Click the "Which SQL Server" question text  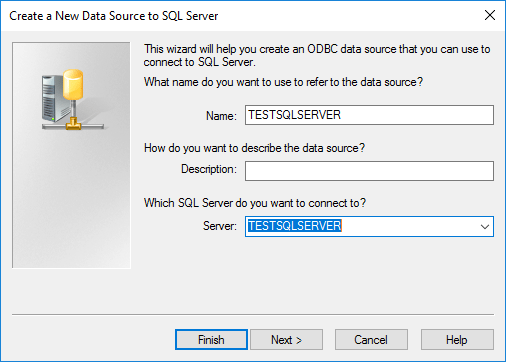coord(255,203)
